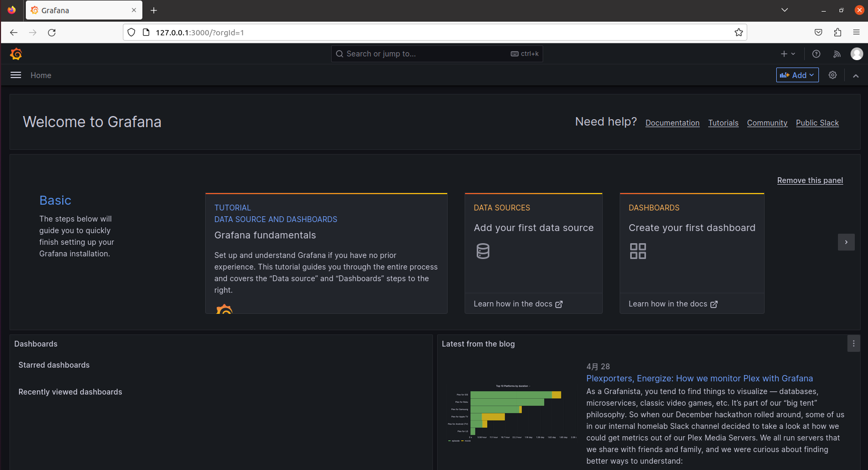868x470 pixels.
Task: Open a new browser tab
Action: [x=154, y=11]
